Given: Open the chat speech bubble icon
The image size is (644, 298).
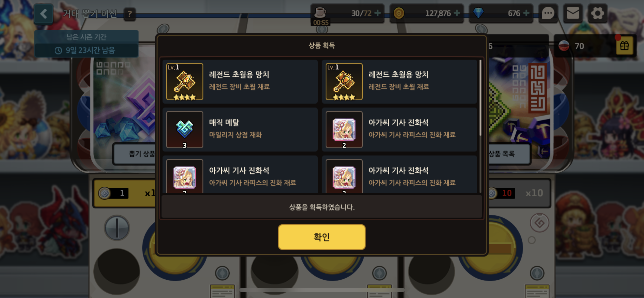Looking at the screenshot, I should point(548,13).
